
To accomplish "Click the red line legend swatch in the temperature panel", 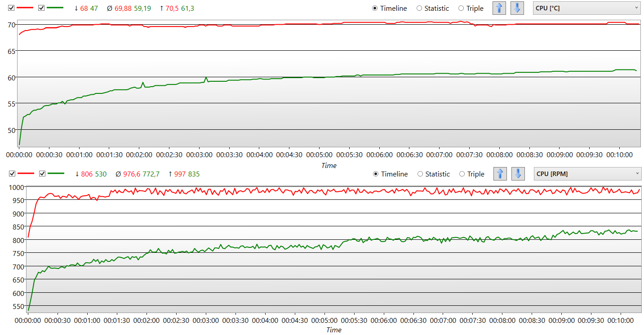I will point(25,8).
